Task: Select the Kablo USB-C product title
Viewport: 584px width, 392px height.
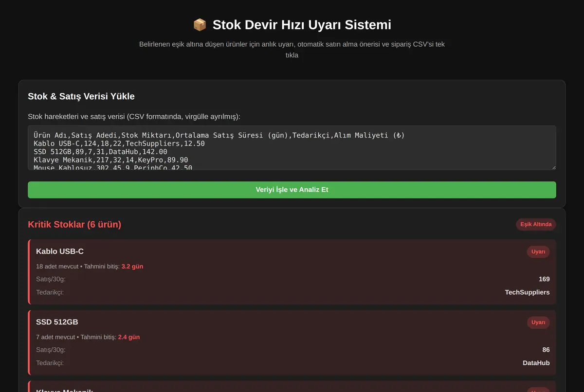Action: (x=60, y=251)
